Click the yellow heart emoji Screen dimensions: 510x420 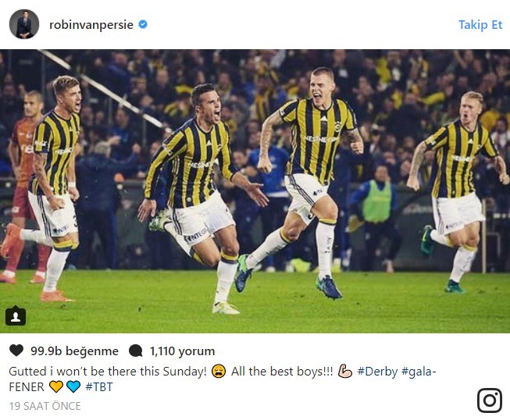(x=56, y=386)
